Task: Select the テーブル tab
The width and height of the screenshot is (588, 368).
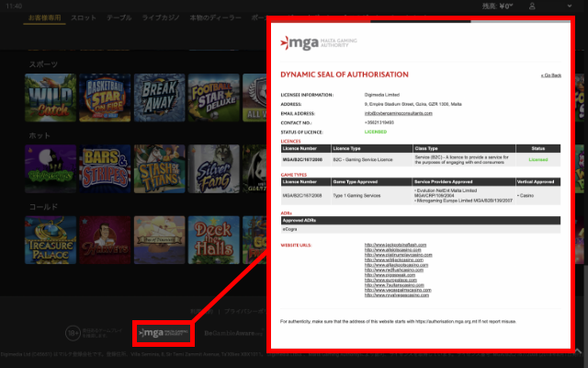Action: point(119,17)
